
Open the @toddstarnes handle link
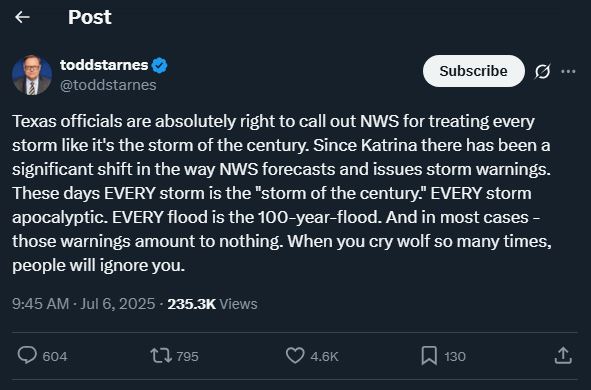click(108, 85)
